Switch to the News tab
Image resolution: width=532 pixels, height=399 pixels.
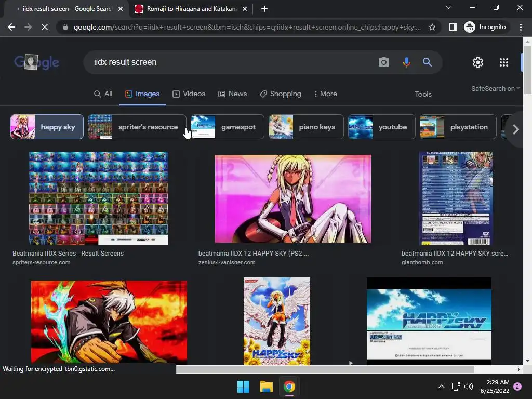(232, 94)
